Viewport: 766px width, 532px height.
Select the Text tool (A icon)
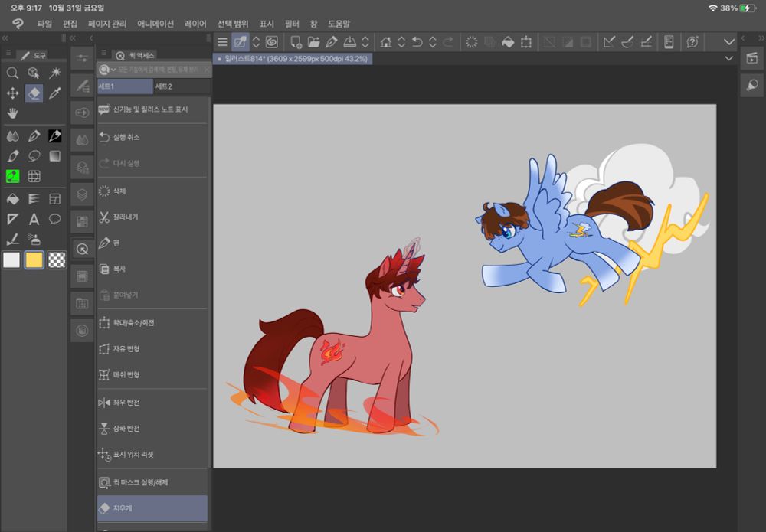click(x=34, y=219)
